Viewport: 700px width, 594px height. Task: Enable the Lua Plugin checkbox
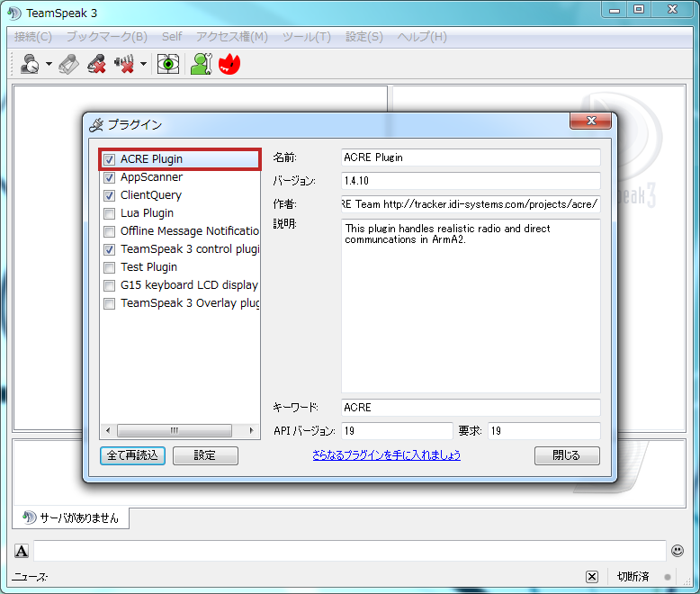[110, 213]
